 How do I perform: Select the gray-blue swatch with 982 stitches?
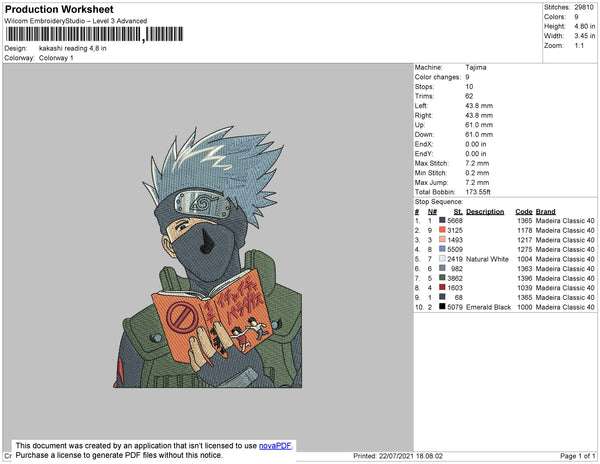442,268
